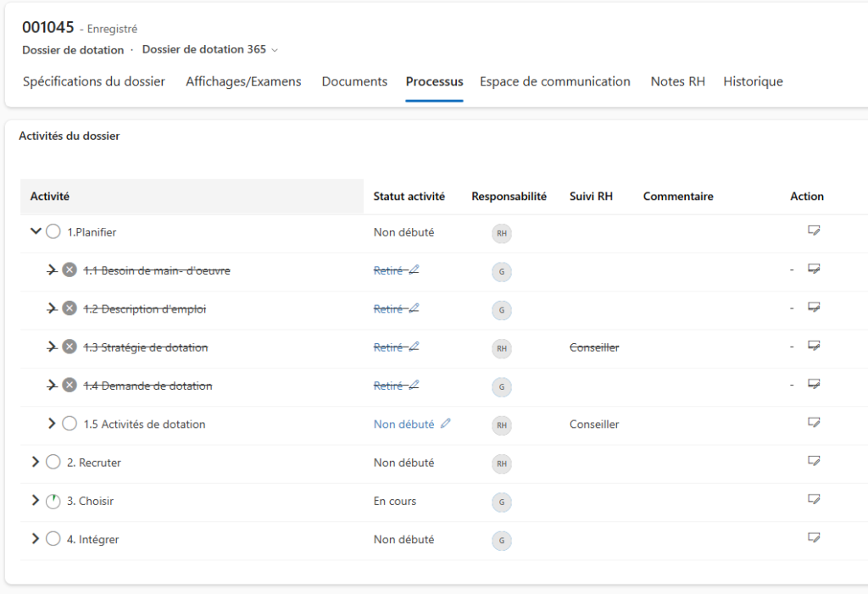
Task: Click pencil edit icon beside 1.5 Non débuté
Action: coord(446,424)
